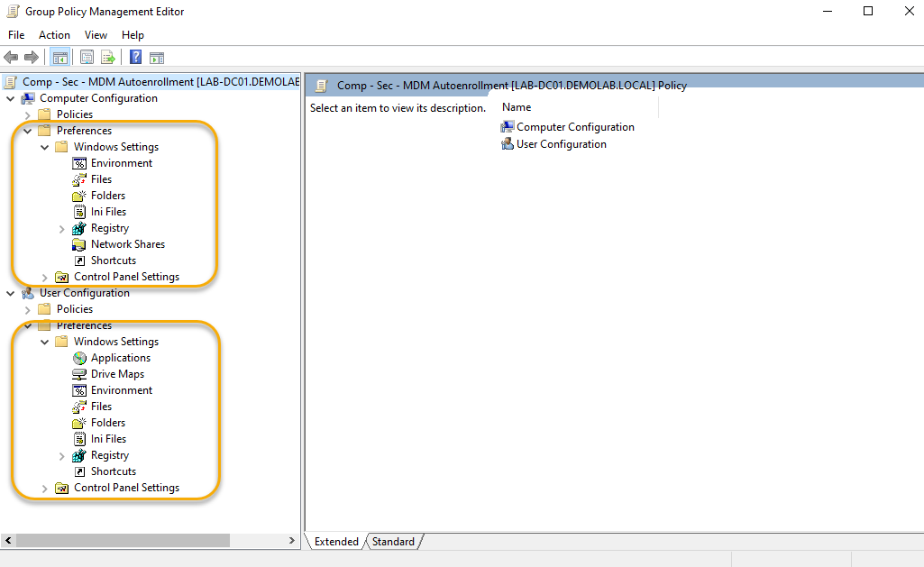Select Applications under User Windows Settings
924x567 pixels.
pyautogui.click(x=120, y=358)
